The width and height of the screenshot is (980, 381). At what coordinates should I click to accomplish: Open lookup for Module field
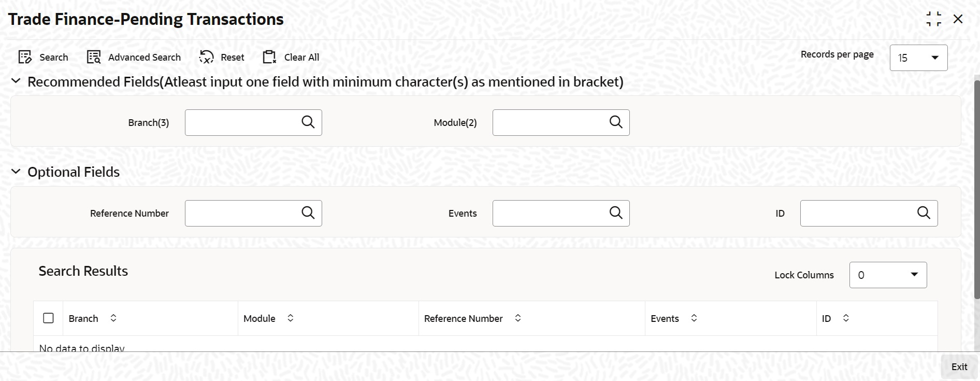click(616, 122)
